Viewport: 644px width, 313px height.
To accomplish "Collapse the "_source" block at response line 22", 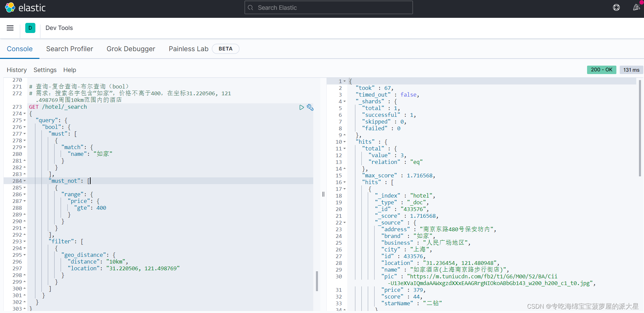I will [x=345, y=223].
